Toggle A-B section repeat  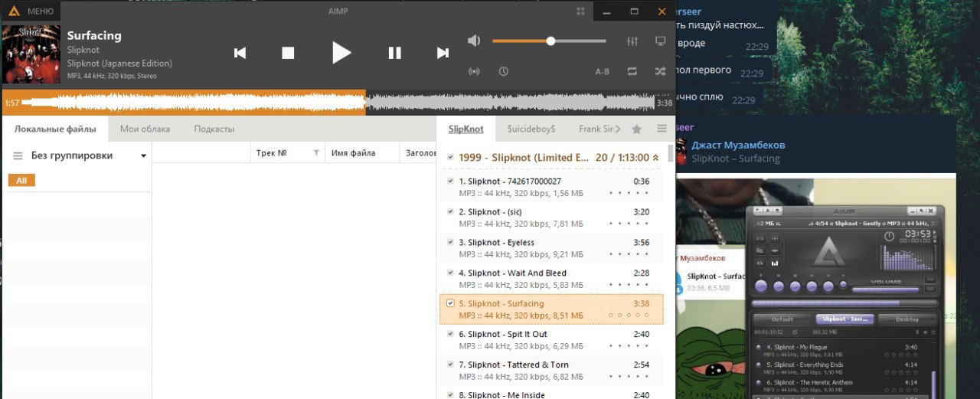(603, 72)
